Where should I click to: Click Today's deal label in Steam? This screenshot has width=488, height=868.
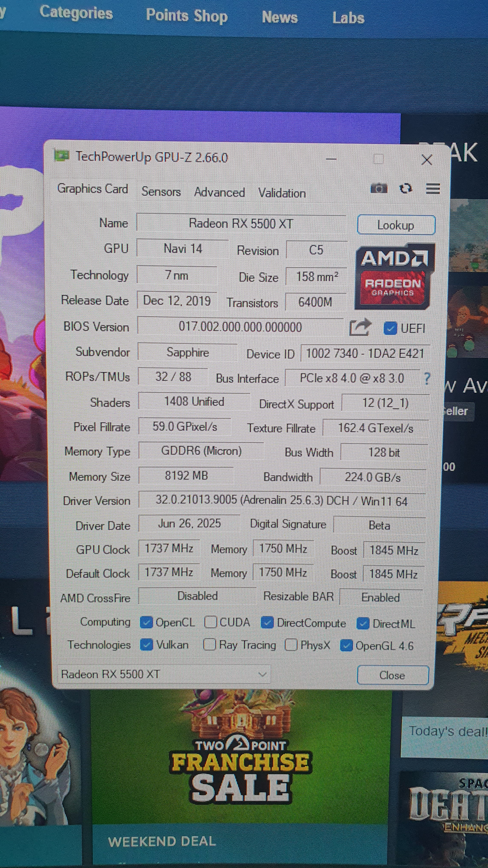pyautogui.click(x=448, y=731)
